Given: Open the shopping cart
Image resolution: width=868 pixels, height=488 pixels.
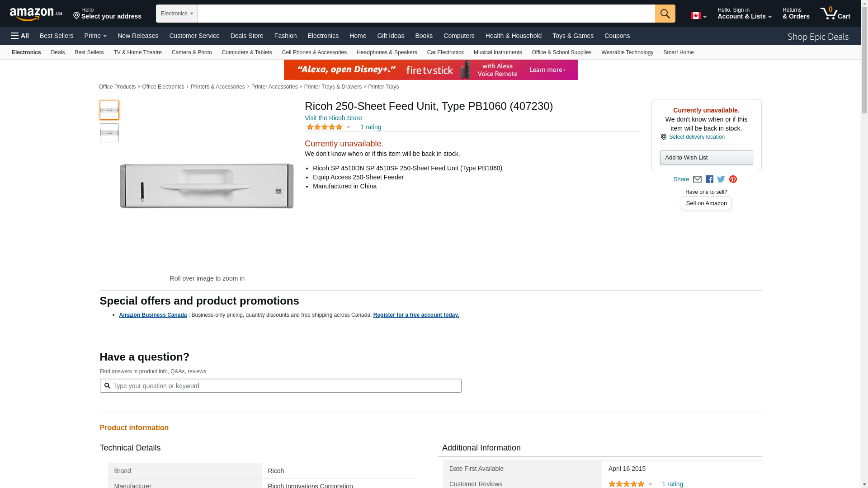Looking at the screenshot, I should pyautogui.click(x=835, y=14).
